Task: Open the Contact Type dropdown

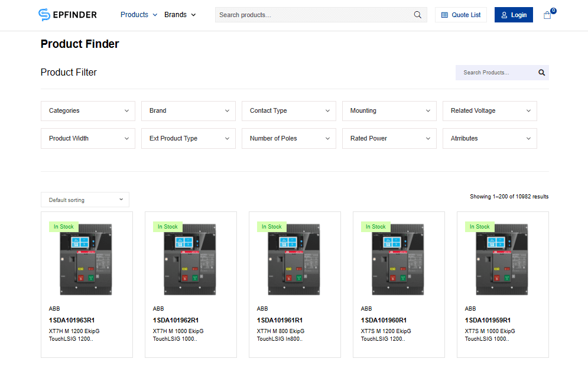Action: (x=289, y=111)
